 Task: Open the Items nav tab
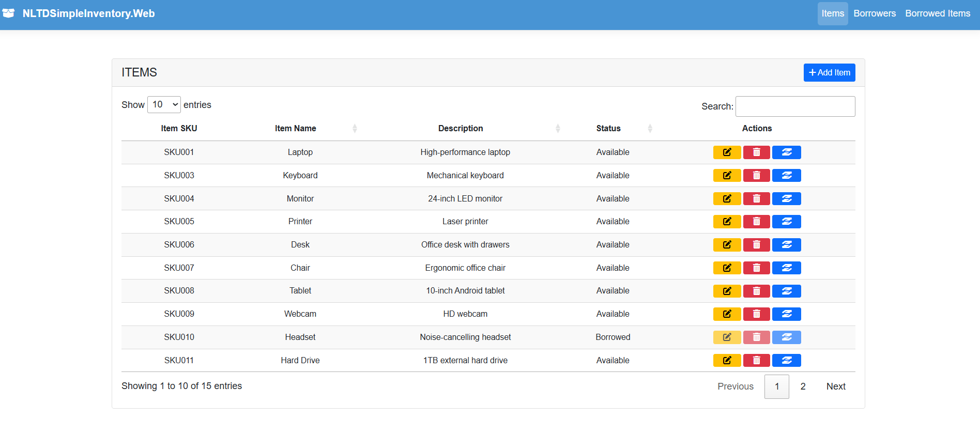833,13
